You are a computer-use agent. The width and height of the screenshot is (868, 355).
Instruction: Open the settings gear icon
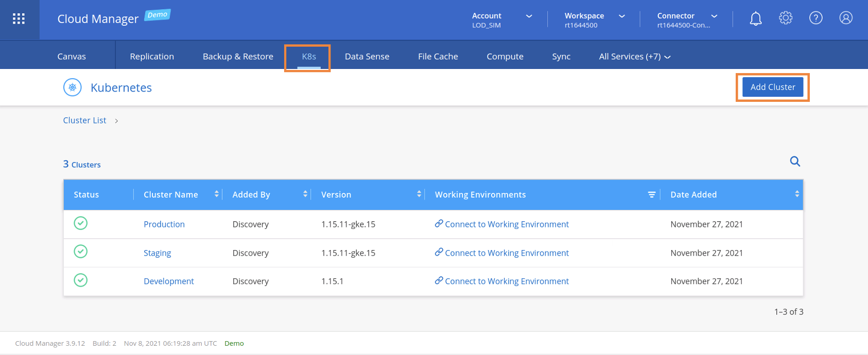coord(786,19)
